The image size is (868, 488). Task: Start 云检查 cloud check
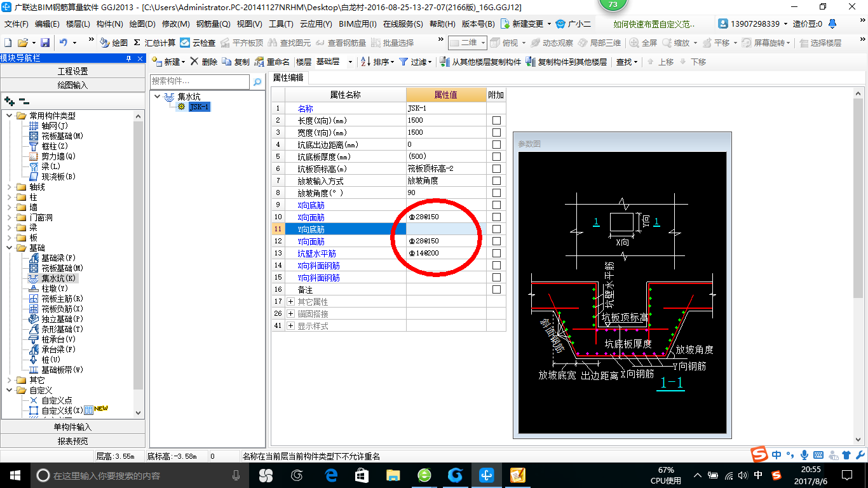click(x=198, y=43)
